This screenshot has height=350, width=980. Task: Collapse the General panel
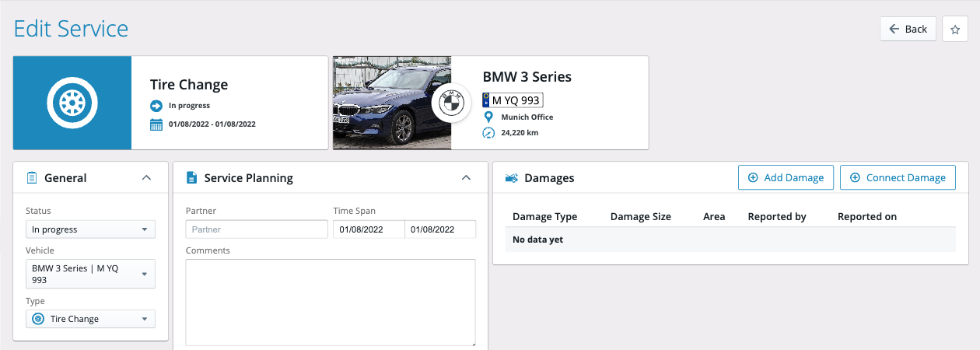146,178
